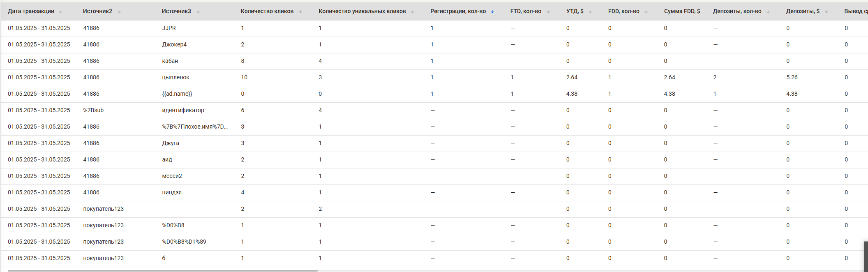
Task: Select the {{ad.name}} source cell
Action: click(177, 94)
